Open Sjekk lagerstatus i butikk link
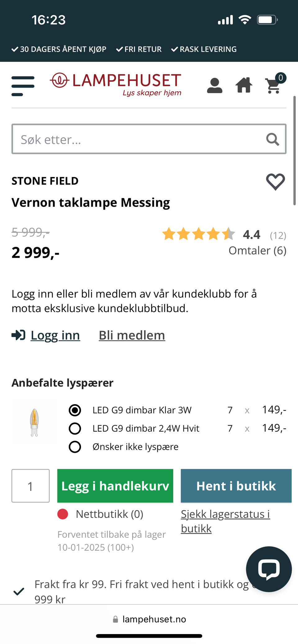The image size is (298, 644). [225, 521]
